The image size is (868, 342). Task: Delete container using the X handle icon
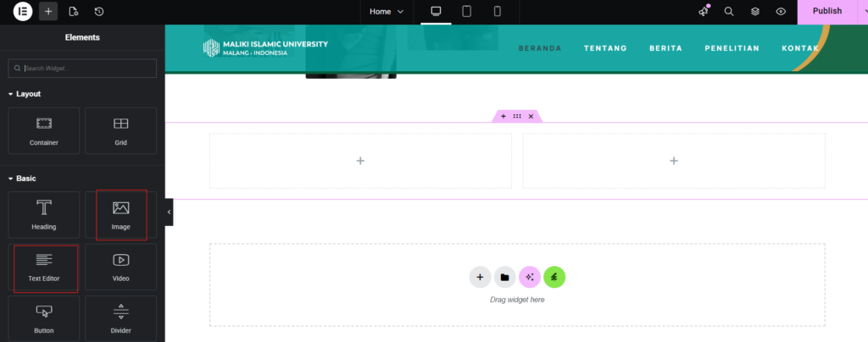click(531, 116)
